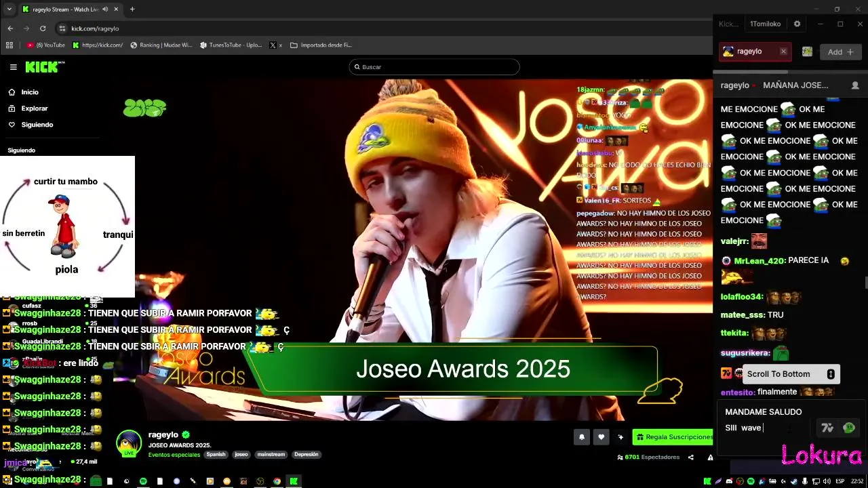Go to Siguiendo in Kick sidebar
Screen dimensions: 868x488
(31, 125)
